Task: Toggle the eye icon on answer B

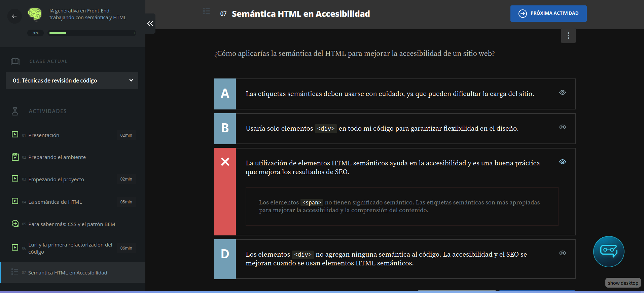Action: (563, 127)
